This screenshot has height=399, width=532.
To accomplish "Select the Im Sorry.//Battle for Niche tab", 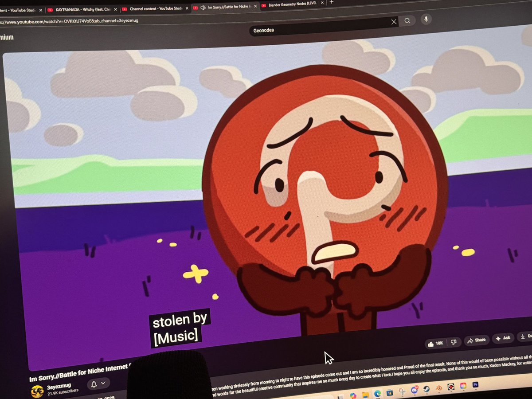I will [x=224, y=7].
